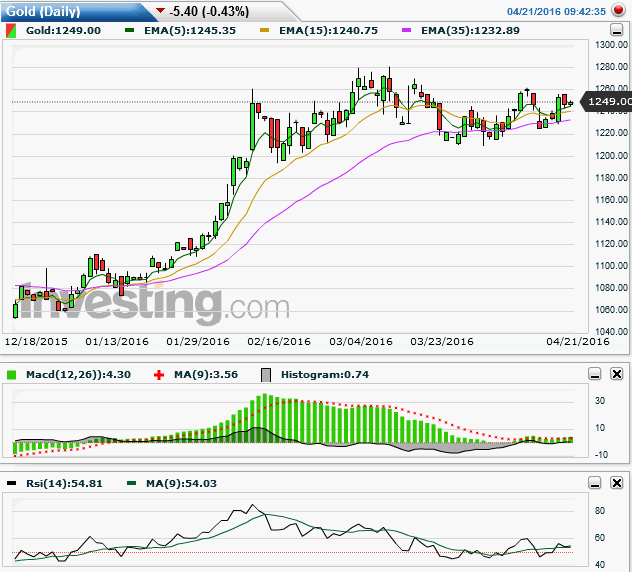
Task: Click the RSI axis value 60
Action: point(600,538)
